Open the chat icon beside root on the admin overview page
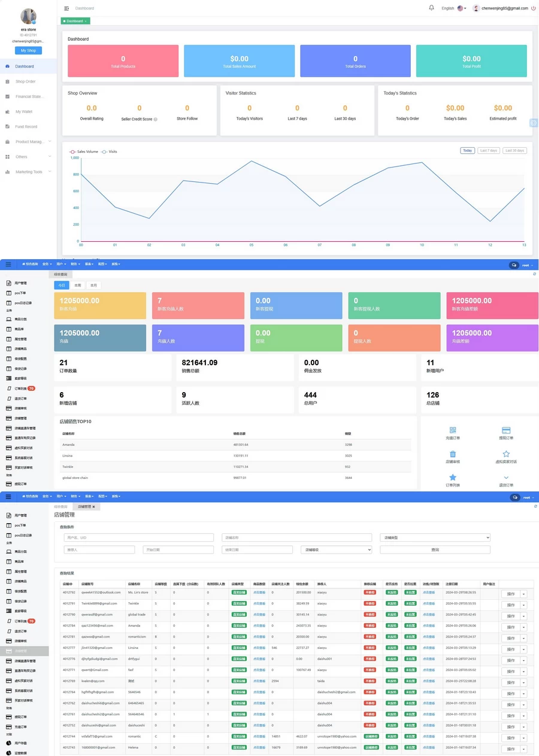The width and height of the screenshot is (539, 756). pos(514,265)
